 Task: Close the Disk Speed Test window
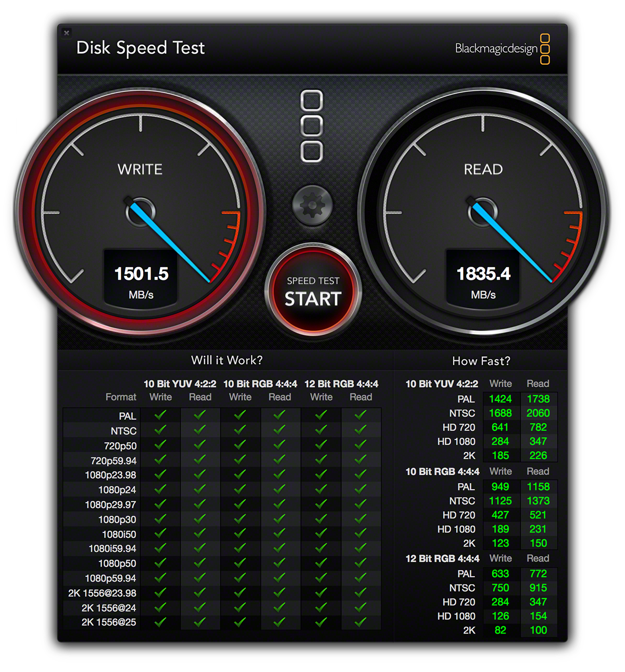coord(67,33)
